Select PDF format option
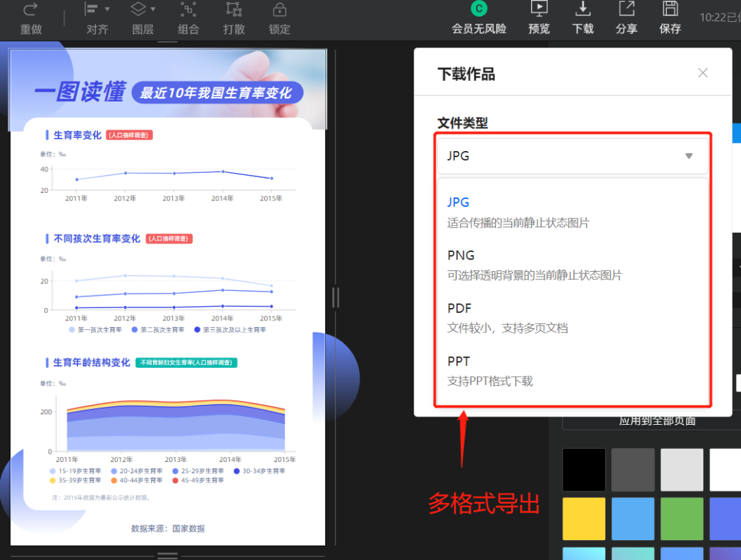Image resolution: width=741 pixels, height=560 pixels. [572, 318]
